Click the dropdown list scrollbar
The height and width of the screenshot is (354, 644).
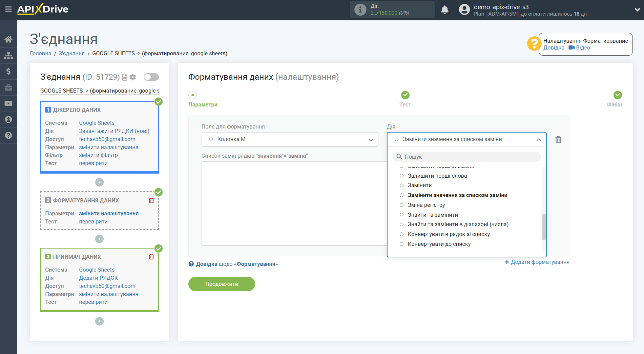[544, 227]
